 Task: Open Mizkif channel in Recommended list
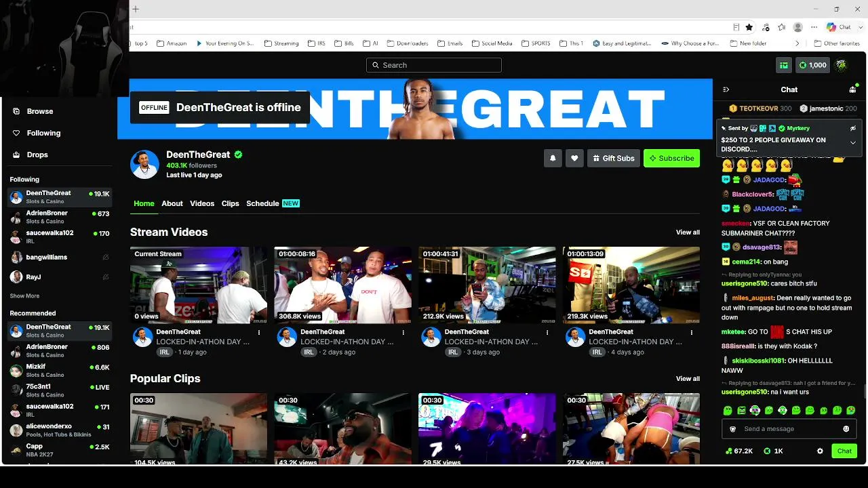(60, 371)
